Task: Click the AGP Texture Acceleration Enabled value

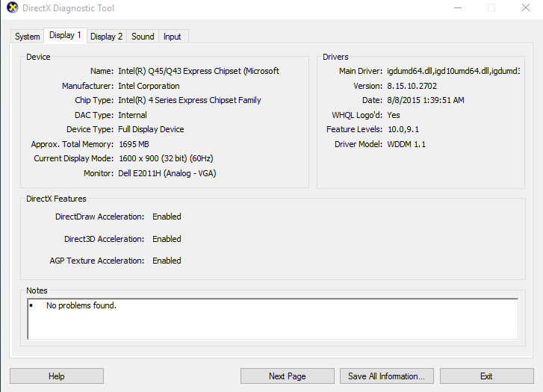Action: click(x=167, y=261)
